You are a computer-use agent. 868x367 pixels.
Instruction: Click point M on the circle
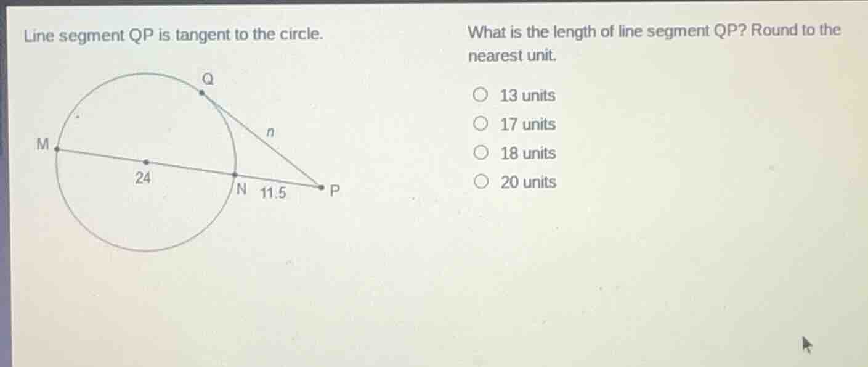[55, 149]
